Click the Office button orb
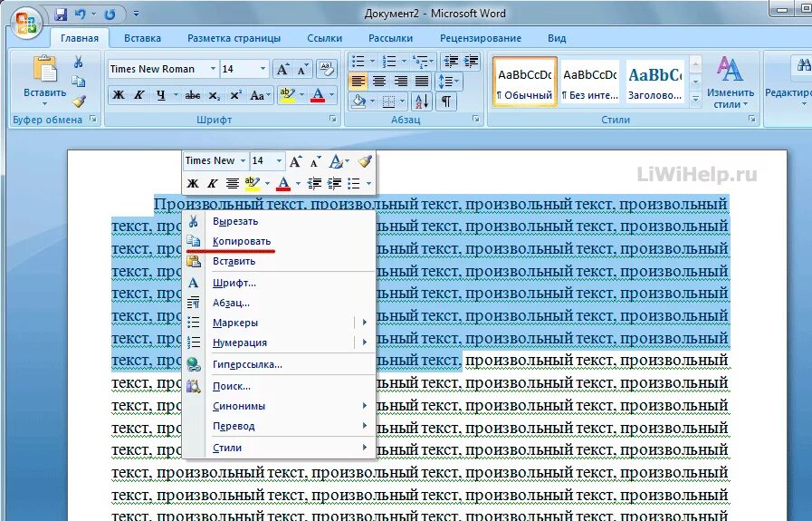The width and height of the screenshot is (812, 521). (x=25, y=24)
